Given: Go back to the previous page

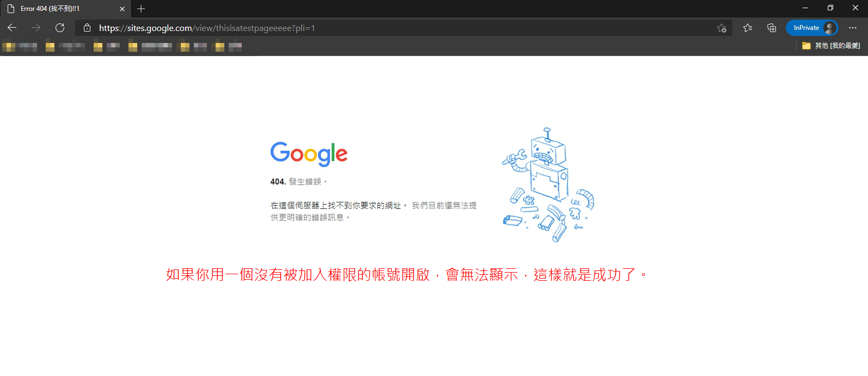Looking at the screenshot, I should (12, 28).
